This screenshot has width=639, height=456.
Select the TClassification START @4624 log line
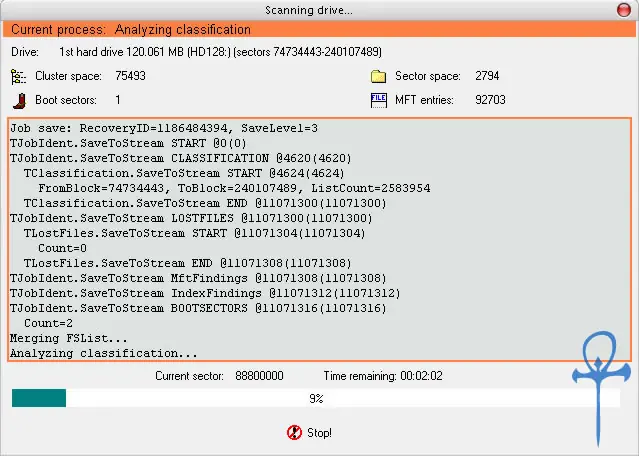coord(184,173)
